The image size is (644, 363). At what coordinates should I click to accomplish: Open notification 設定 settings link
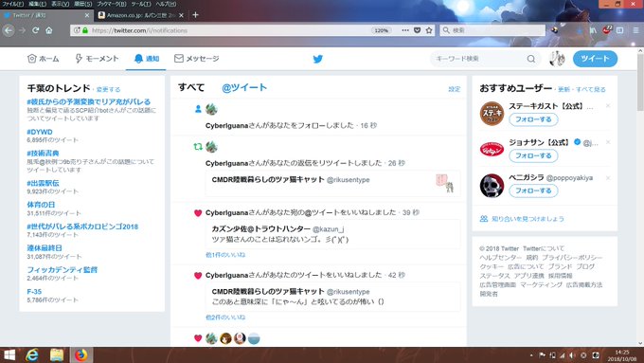tap(455, 89)
